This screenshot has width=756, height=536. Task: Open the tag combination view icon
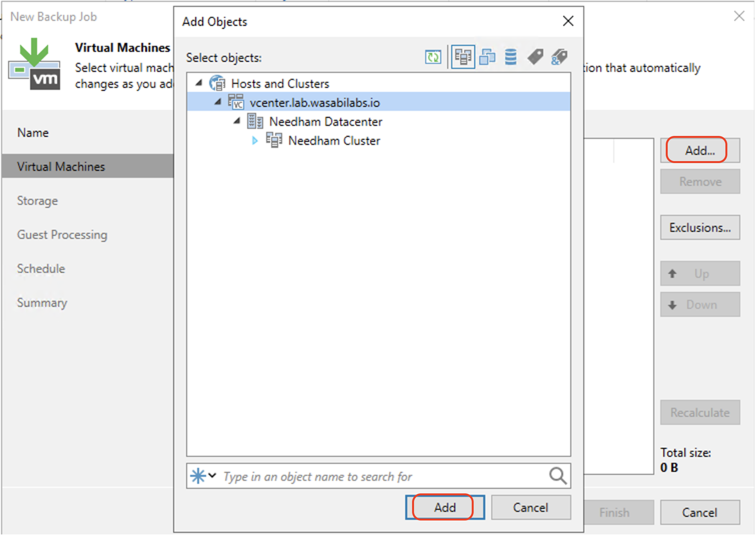(559, 57)
